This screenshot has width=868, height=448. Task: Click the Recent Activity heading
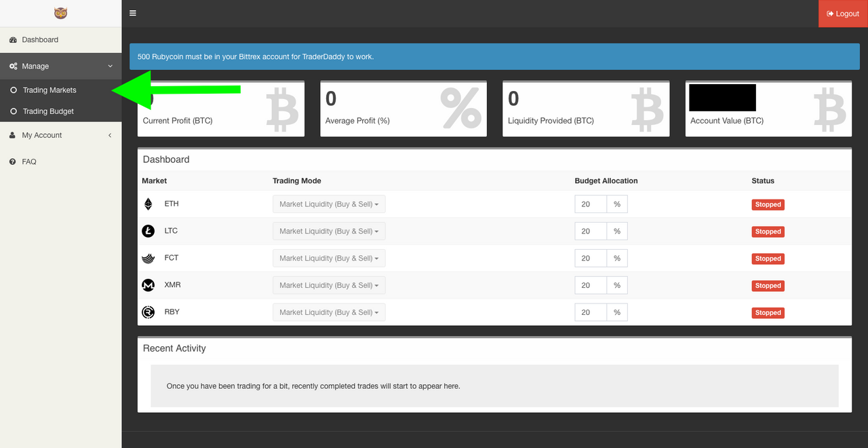pos(174,348)
